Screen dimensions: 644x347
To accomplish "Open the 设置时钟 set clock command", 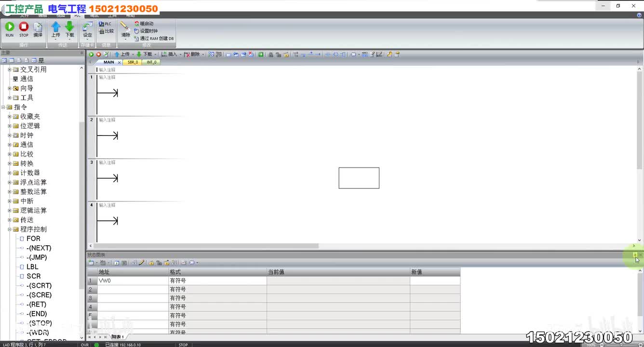I will click(146, 31).
